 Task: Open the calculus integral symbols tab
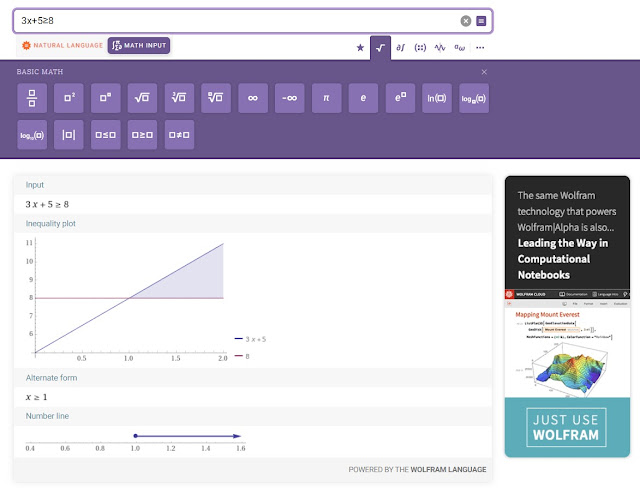tap(400, 48)
